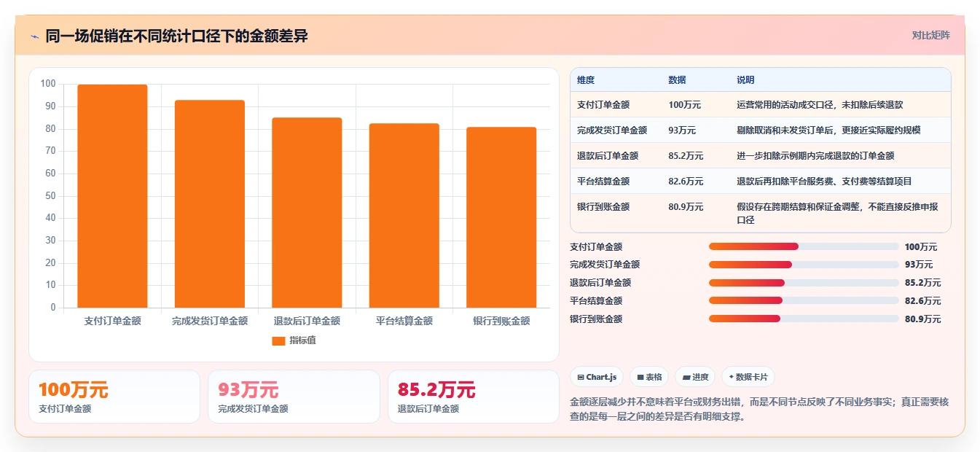The height and width of the screenshot is (452, 980).
Task: Select the 进度 tag chip
Action: (x=695, y=377)
